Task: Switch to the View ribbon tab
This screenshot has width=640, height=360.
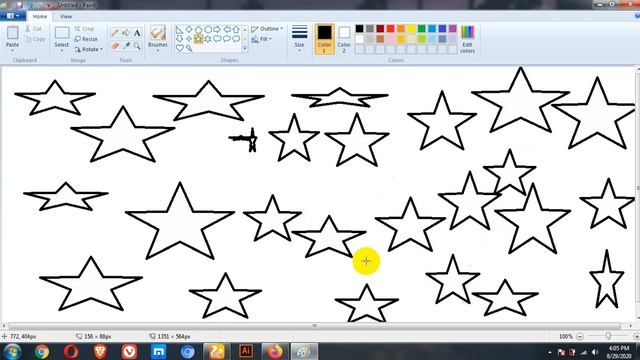Action: click(66, 17)
